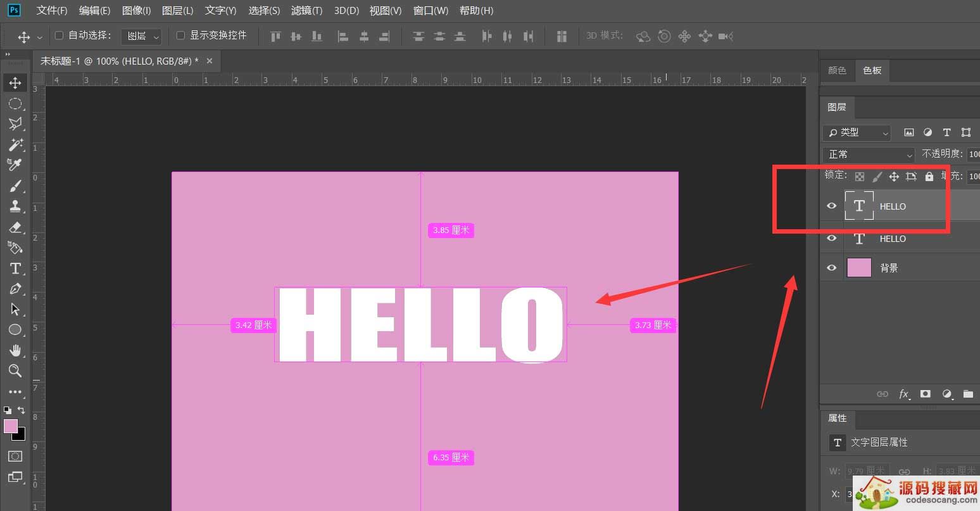
Task: Swap foreground and background colors
Action: 21,410
